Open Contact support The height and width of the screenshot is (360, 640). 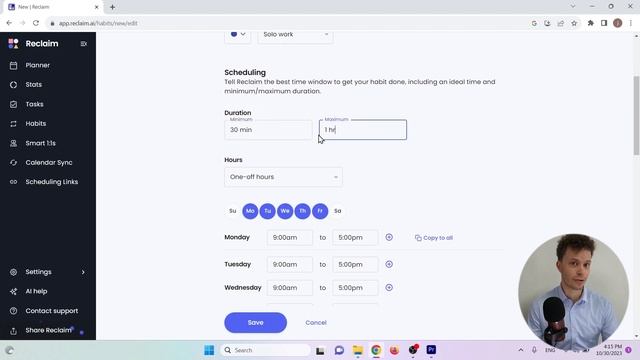(x=51, y=311)
